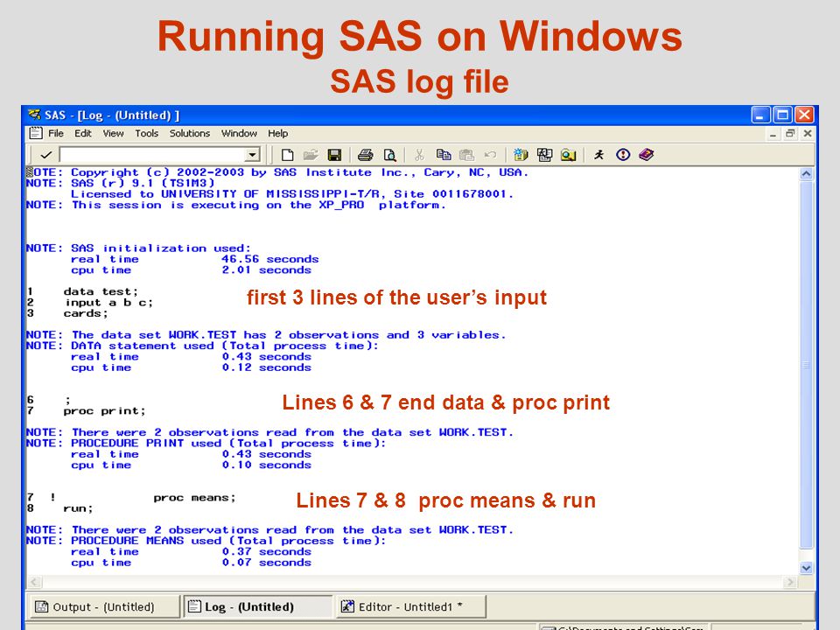The width and height of the screenshot is (840, 630).
Task: Click the vertical scrollbar down arrow
Action: (x=806, y=568)
